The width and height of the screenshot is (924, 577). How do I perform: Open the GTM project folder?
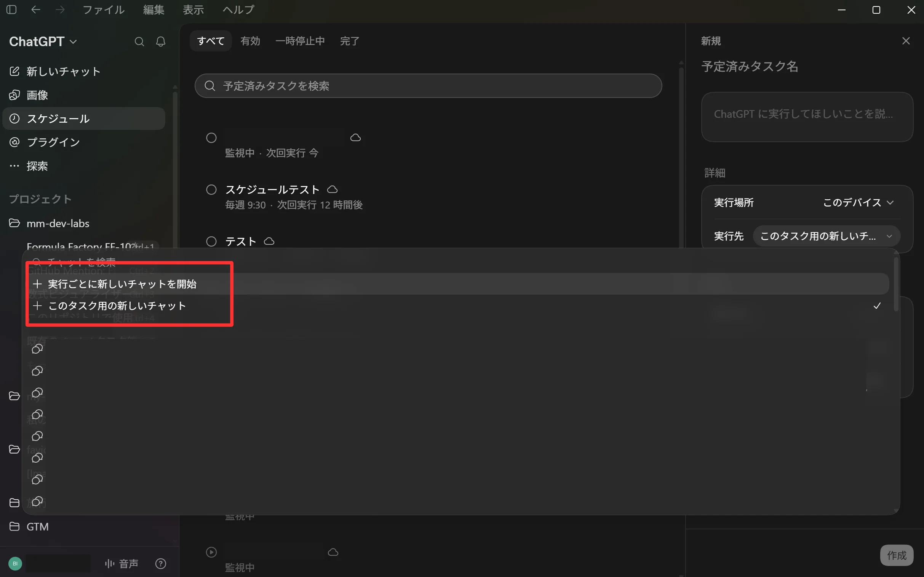click(x=37, y=527)
